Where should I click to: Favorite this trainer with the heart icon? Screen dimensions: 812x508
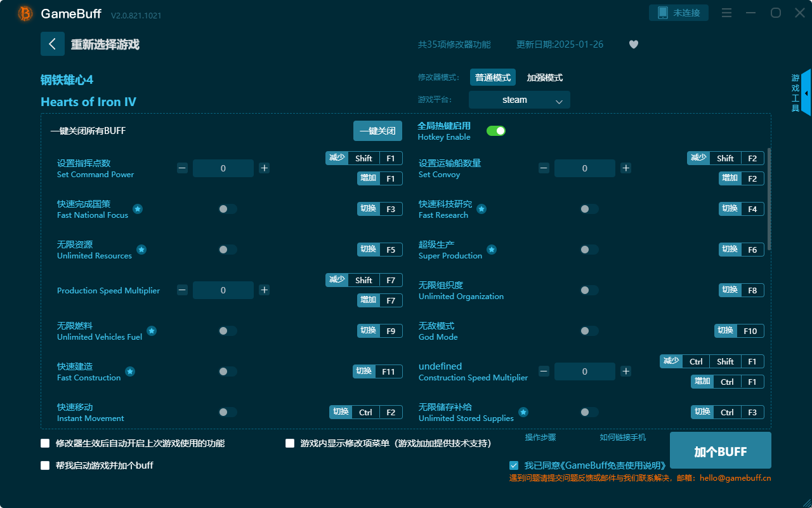[x=633, y=44]
